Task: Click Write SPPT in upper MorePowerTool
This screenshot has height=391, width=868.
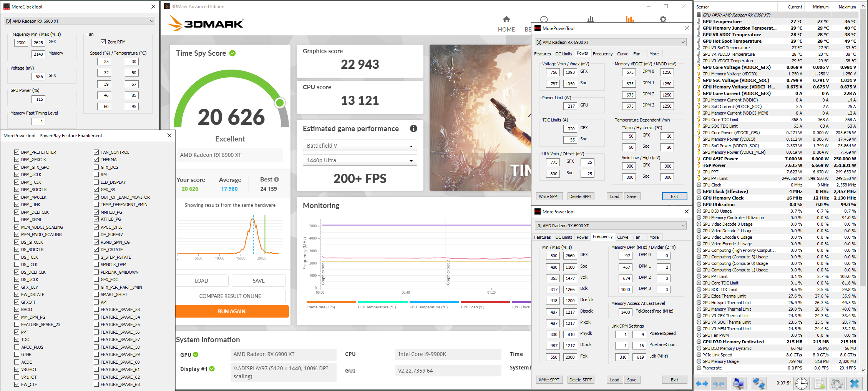Action: (549, 196)
